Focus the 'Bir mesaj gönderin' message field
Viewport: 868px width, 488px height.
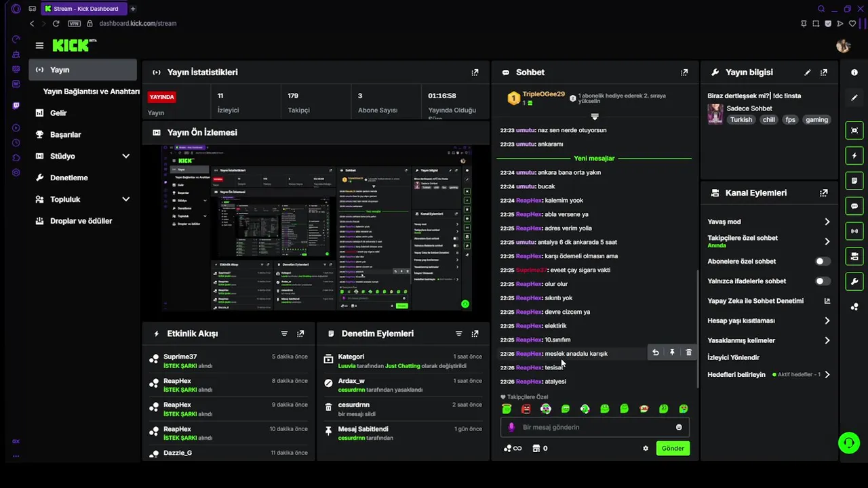(595, 427)
